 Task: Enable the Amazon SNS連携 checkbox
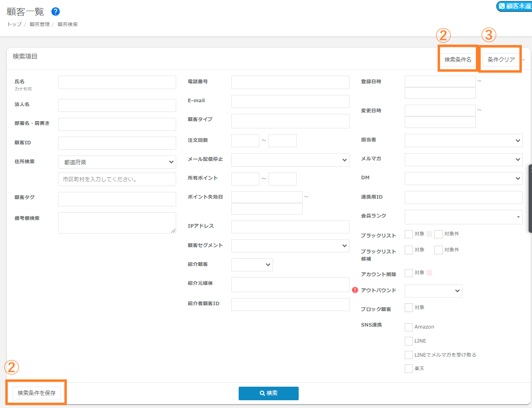pyautogui.click(x=409, y=327)
